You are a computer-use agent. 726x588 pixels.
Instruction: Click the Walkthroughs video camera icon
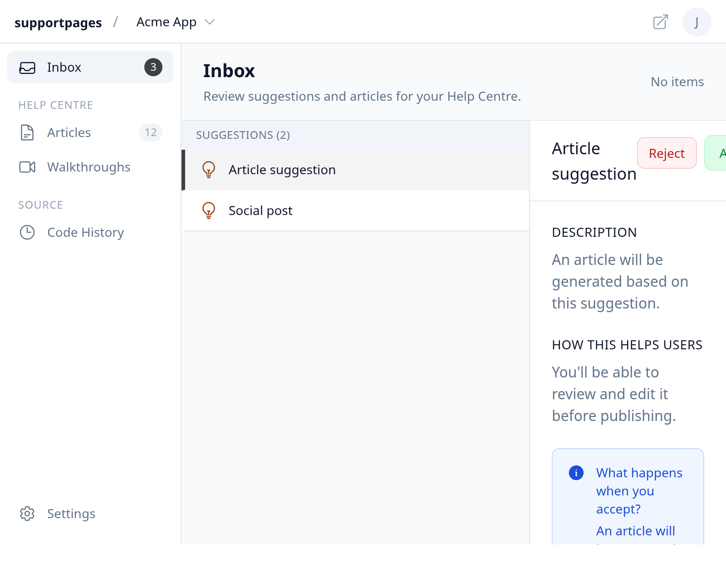pyautogui.click(x=27, y=167)
